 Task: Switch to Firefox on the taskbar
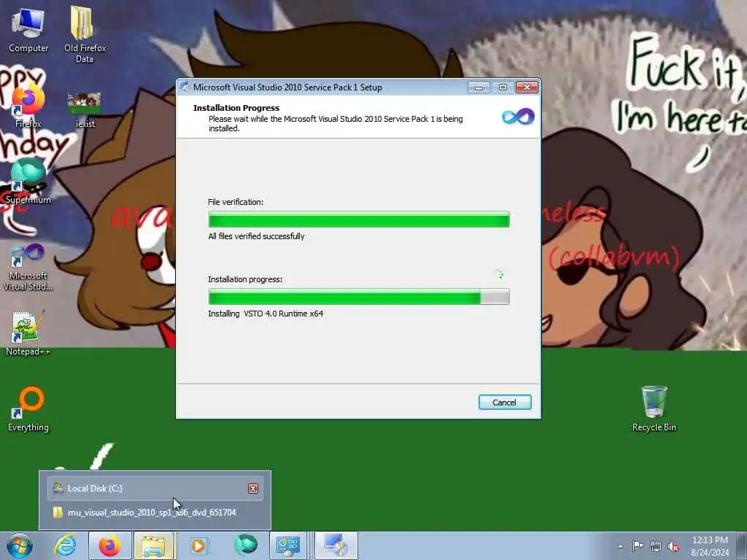click(110, 545)
